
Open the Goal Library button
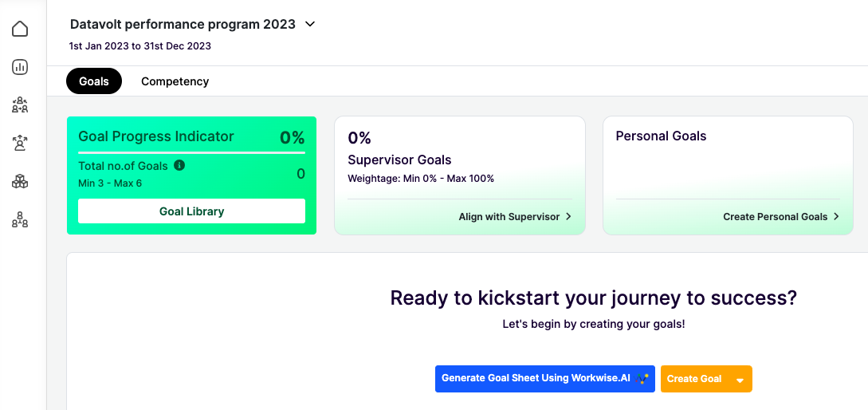pyautogui.click(x=191, y=211)
